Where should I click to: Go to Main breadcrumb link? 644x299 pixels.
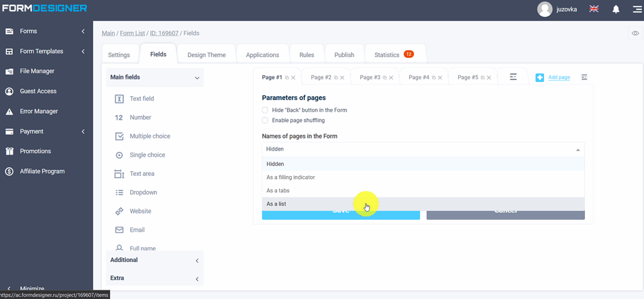109,34
